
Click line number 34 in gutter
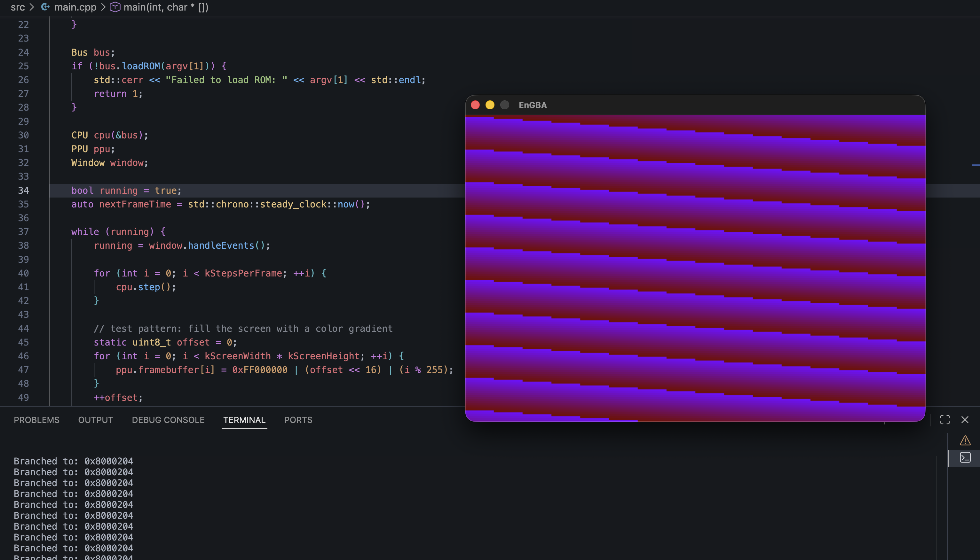coord(23,191)
